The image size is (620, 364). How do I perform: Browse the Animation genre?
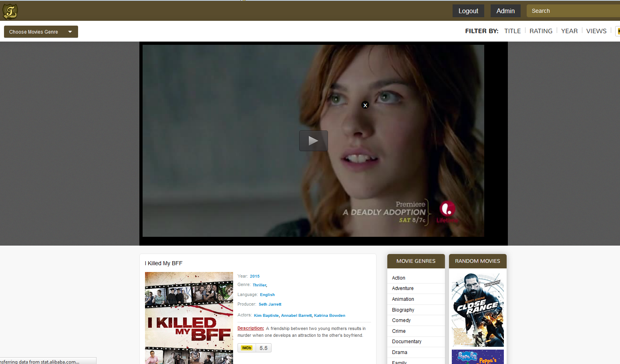[403, 299]
